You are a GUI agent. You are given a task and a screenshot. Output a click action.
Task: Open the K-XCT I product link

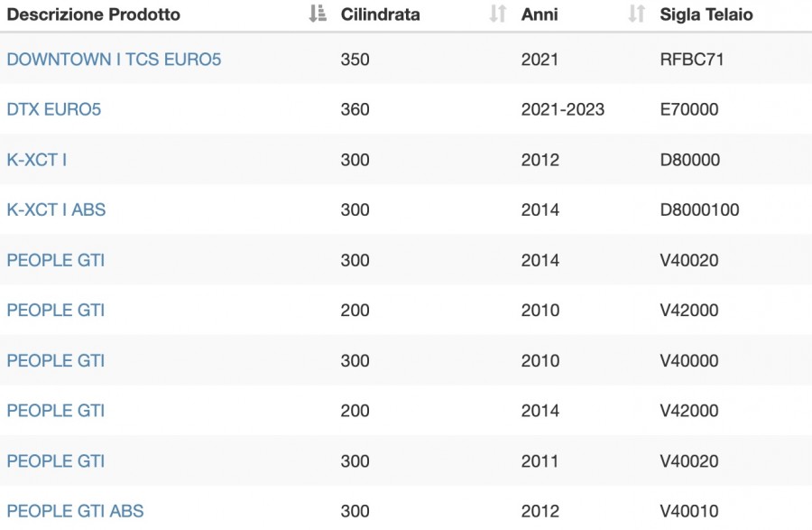(37, 160)
